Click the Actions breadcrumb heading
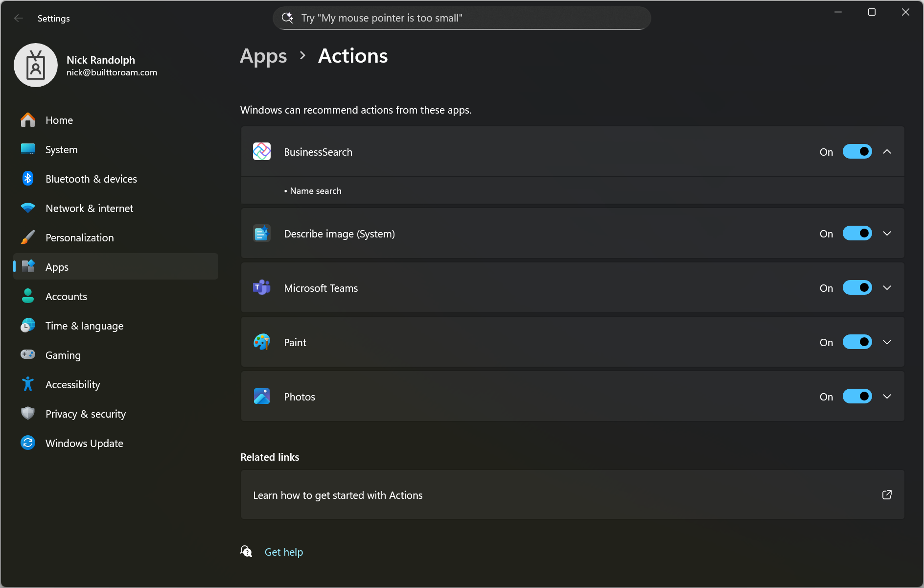Screen dimensions: 924x588 (353, 56)
